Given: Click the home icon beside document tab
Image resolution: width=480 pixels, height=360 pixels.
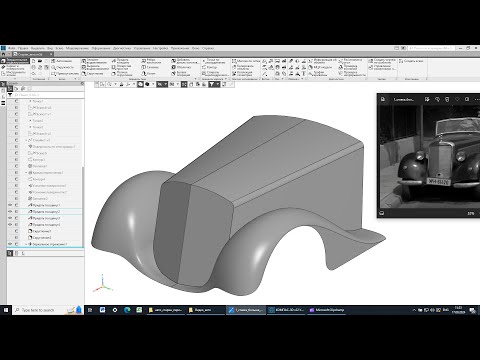Looking at the screenshot, I should [3, 54].
